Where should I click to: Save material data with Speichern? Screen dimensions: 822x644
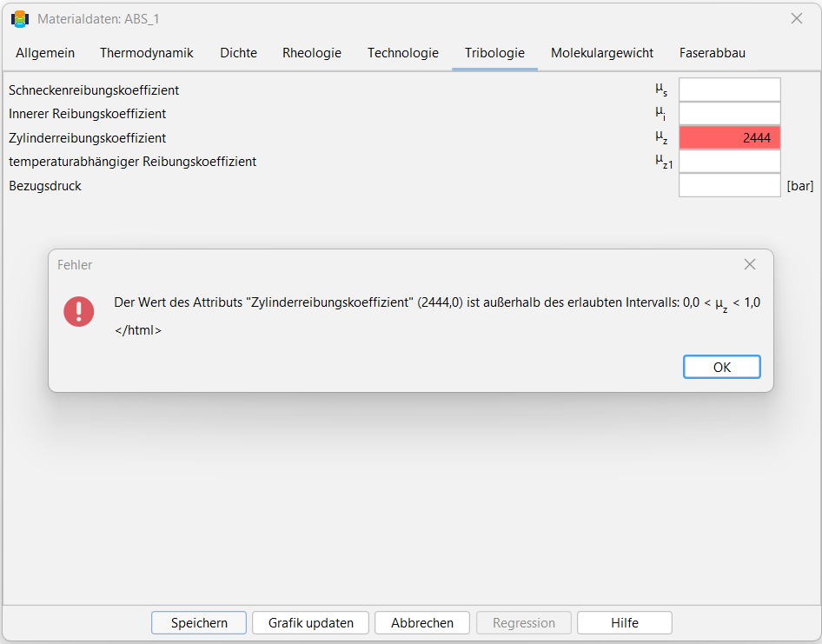point(199,623)
